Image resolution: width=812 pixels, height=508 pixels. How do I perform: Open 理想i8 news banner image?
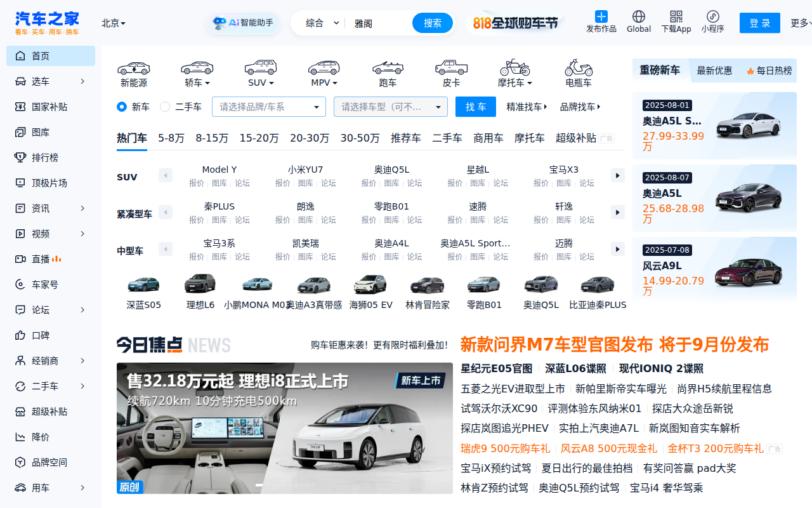coord(285,428)
